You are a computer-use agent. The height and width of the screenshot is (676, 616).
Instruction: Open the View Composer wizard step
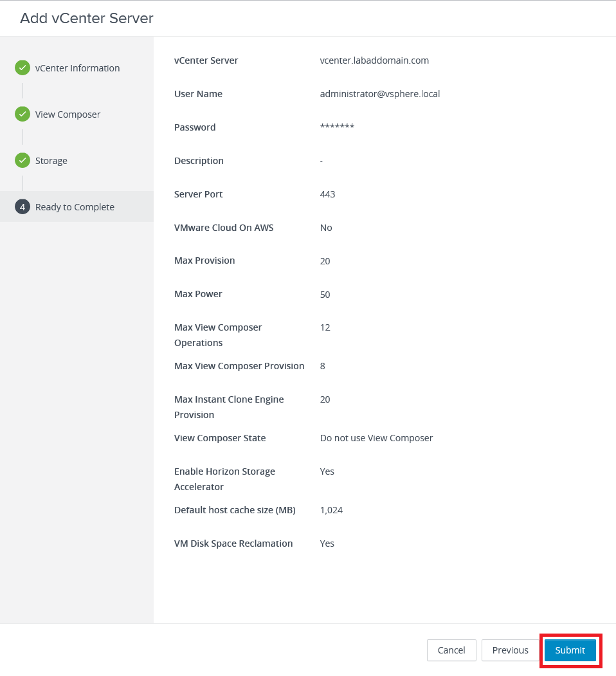tap(68, 114)
